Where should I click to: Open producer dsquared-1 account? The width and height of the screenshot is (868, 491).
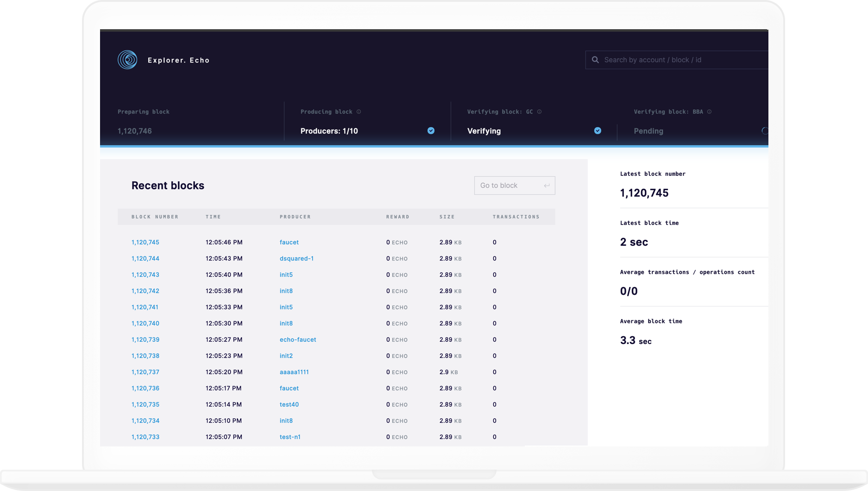tap(296, 259)
